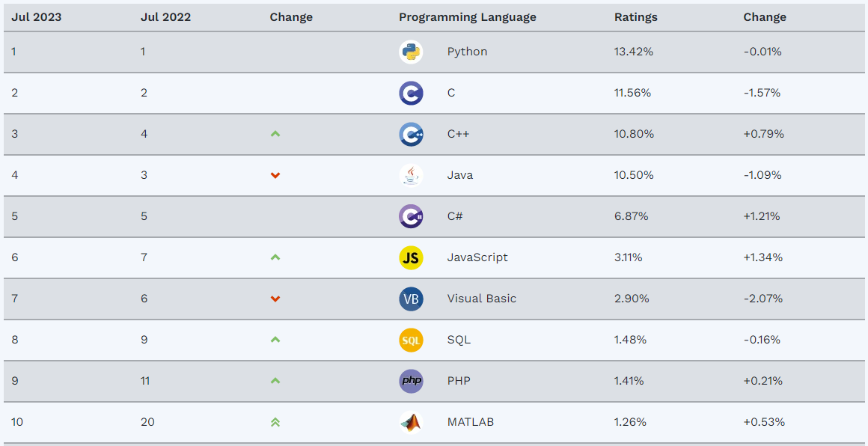Click the red down arrow for Java
The height and width of the screenshot is (446, 868).
[x=275, y=175]
